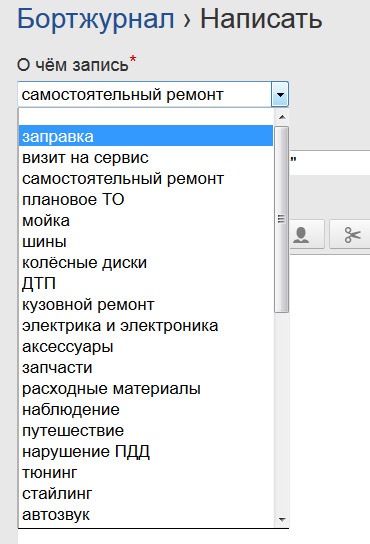Click the dropdown arrow of the topic combo box
This screenshot has width=370, height=544.
tap(280, 94)
